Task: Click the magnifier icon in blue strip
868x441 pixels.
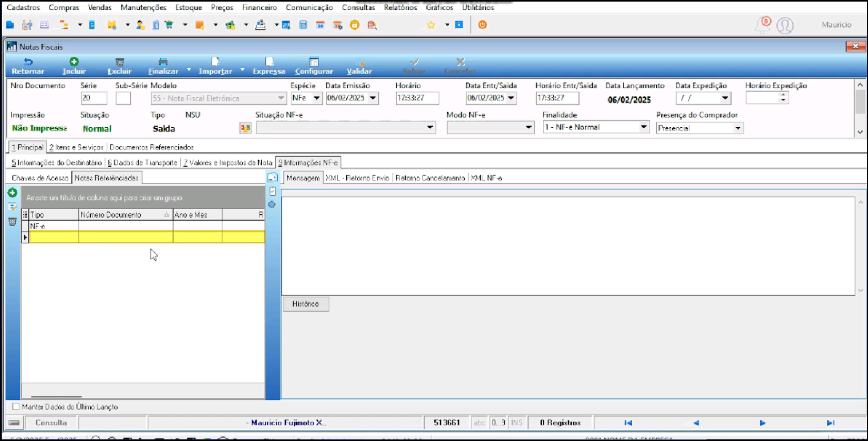Action: tap(272, 204)
